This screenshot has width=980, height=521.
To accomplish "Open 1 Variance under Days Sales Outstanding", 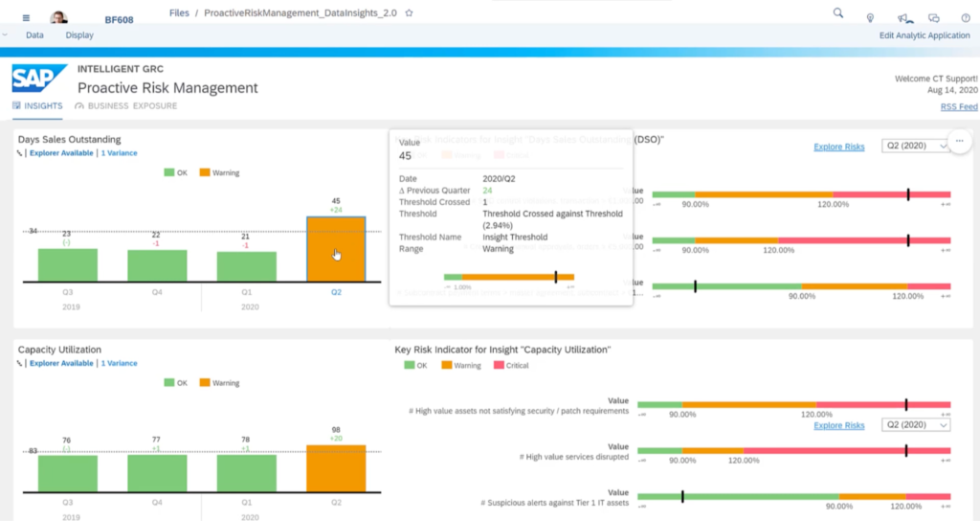I will [x=119, y=153].
